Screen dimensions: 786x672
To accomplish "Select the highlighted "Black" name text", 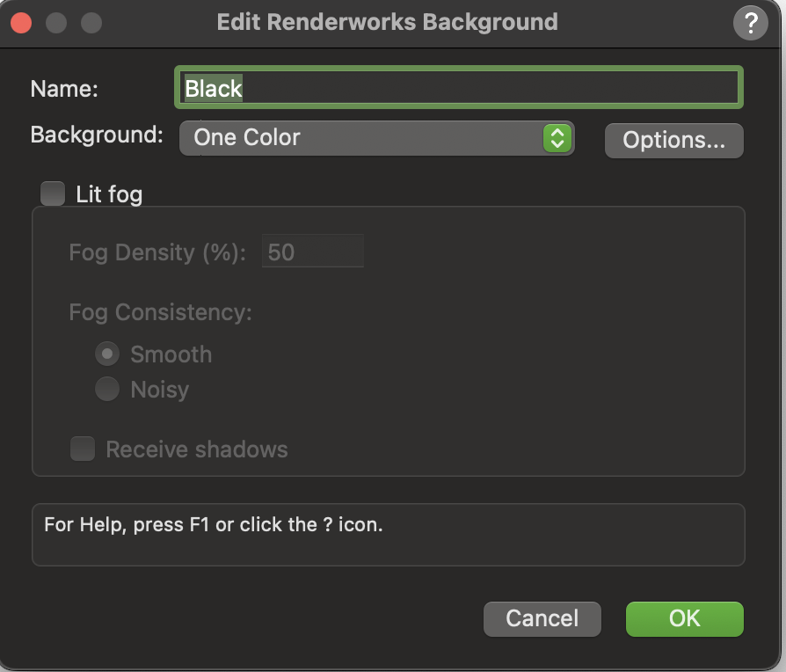I will (x=211, y=88).
